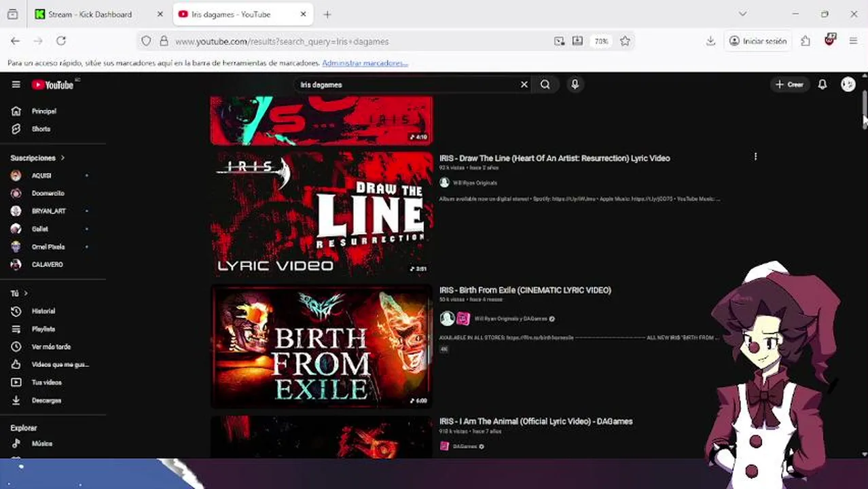Image resolution: width=868 pixels, height=489 pixels.
Task: Open a new browser tab
Action: (327, 14)
